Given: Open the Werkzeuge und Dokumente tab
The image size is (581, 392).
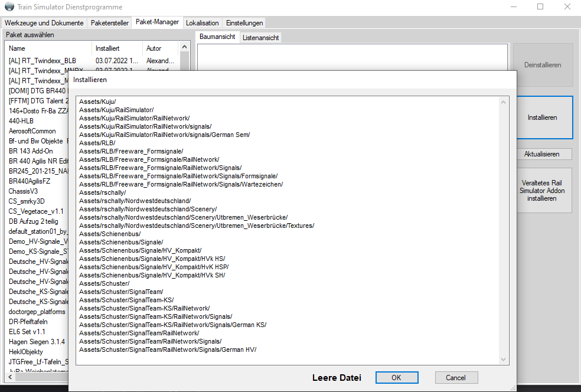Looking at the screenshot, I should (44, 22).
